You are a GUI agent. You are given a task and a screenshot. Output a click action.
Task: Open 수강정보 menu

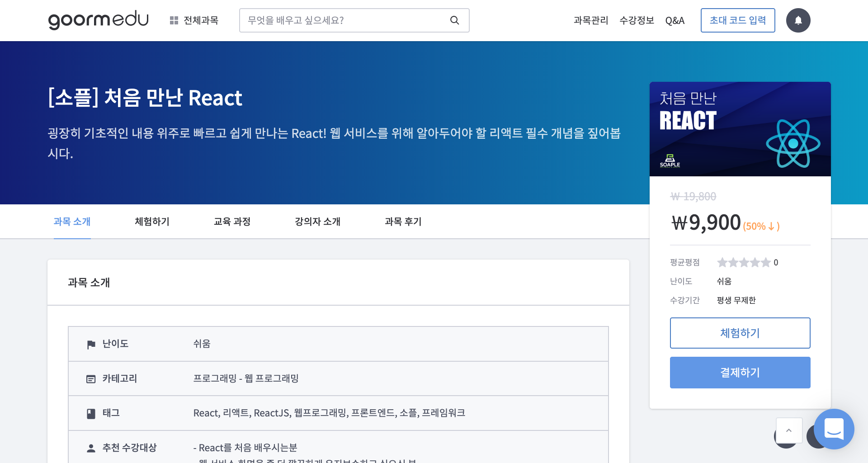(637, 20)
